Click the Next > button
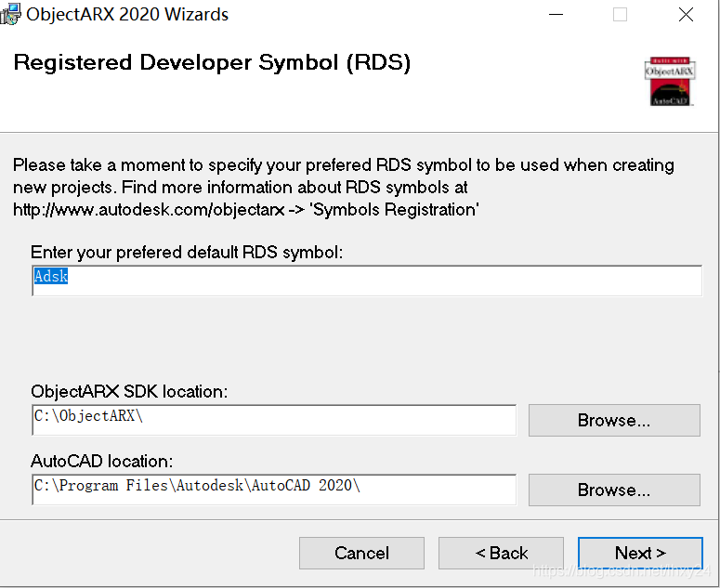The image size is (720, 588). pos(640,553)
